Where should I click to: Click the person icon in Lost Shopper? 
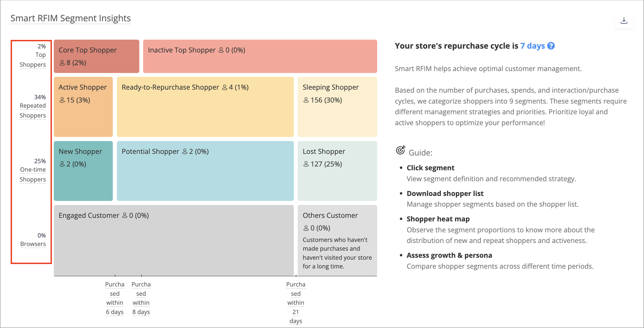coord(306,164)
